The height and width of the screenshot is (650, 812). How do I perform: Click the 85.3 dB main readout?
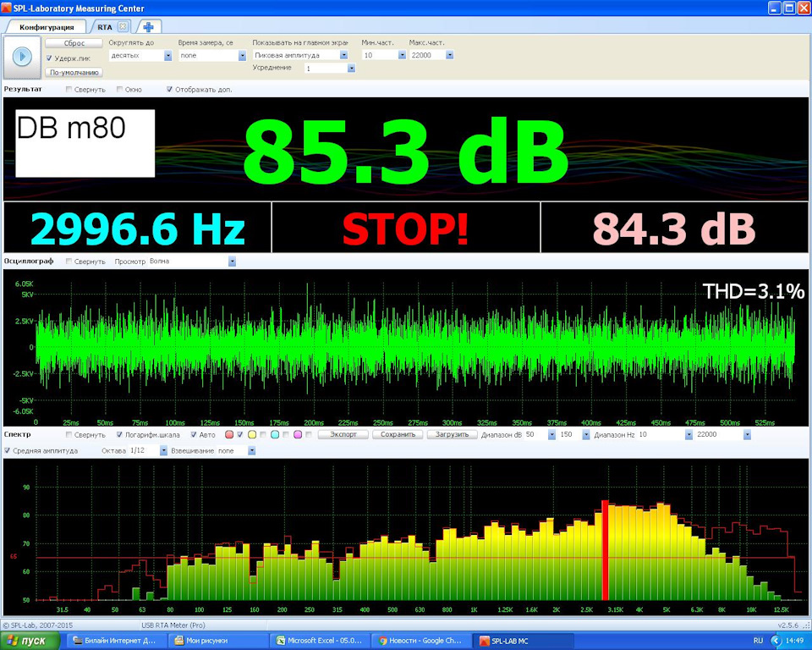(406, 151)
